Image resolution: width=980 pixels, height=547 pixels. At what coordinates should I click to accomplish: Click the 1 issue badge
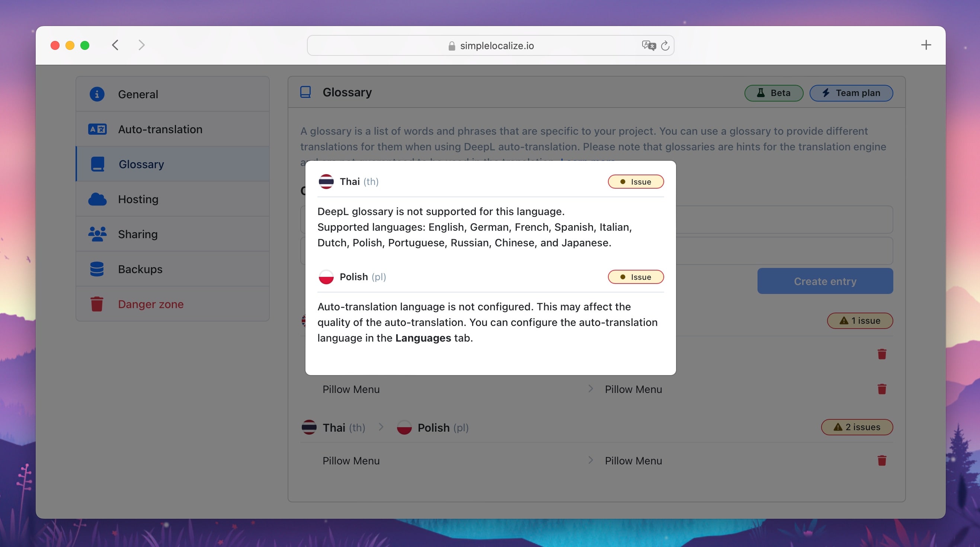(860, 321)
